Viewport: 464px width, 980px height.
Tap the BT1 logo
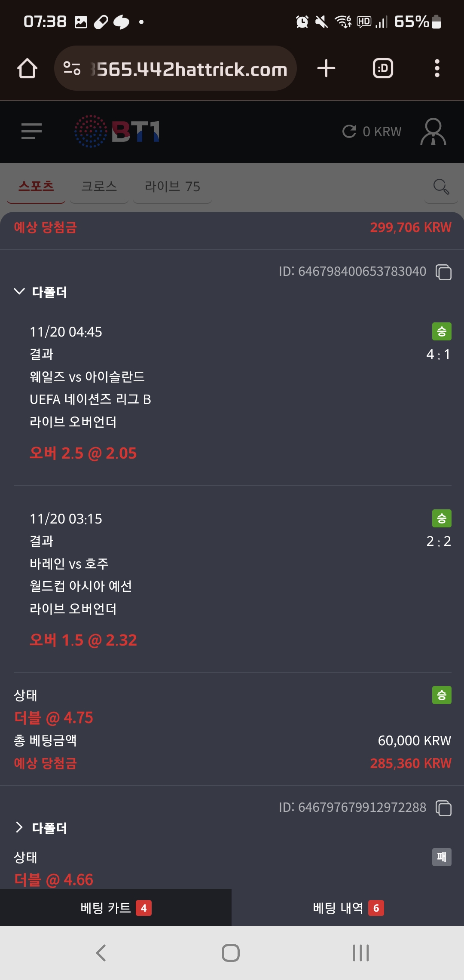[117, 131]
